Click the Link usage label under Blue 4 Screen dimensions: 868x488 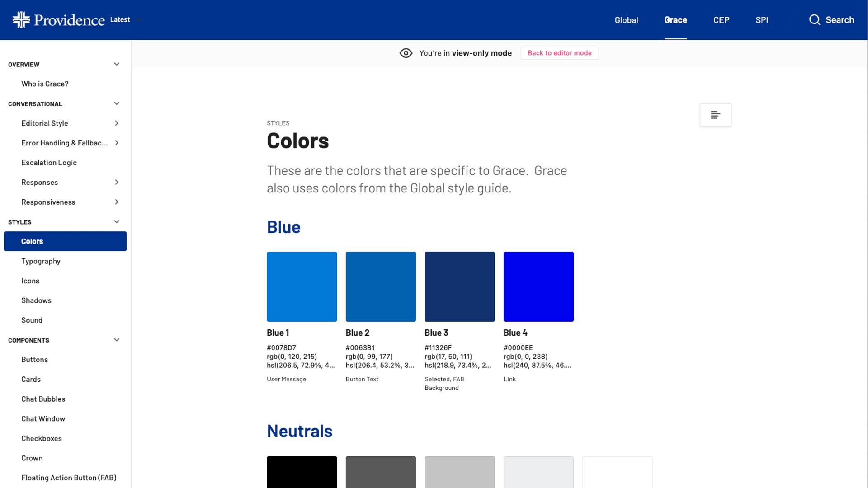[x=509, y=380]
